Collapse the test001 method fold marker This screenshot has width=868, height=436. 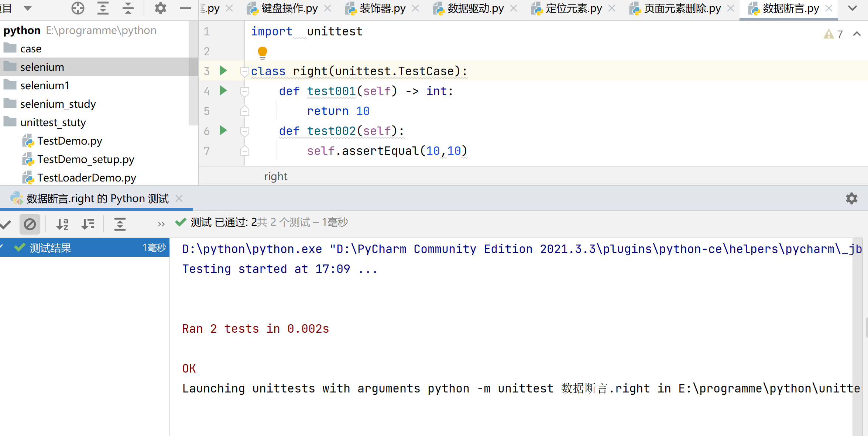pyautogui.click(x=244, y=91)
